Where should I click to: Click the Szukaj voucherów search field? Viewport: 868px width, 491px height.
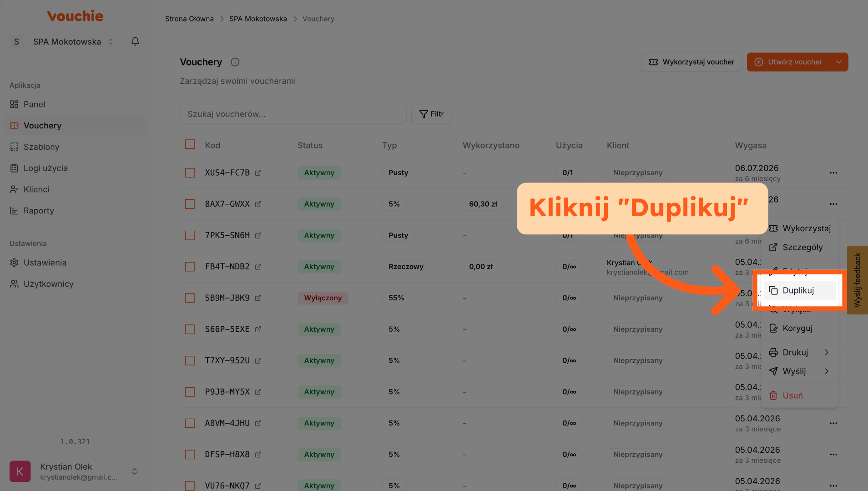(293, 114)
